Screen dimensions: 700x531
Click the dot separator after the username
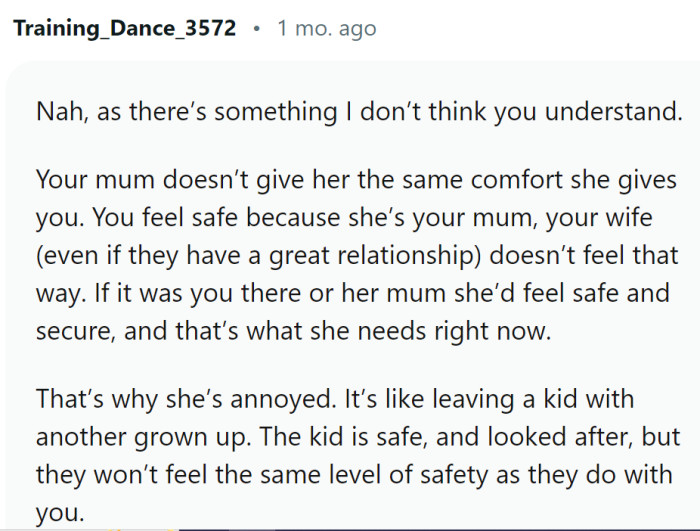point(257,28)
